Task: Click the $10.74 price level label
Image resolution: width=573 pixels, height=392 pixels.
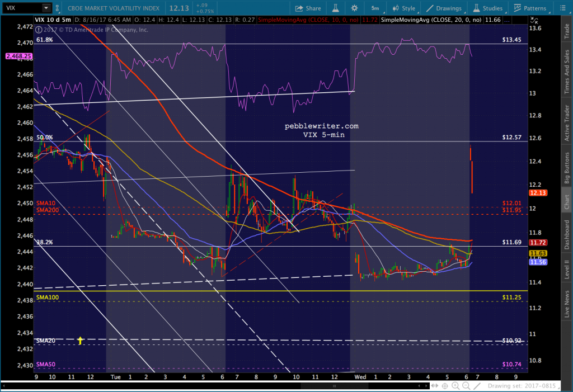Action: [511, 364]
